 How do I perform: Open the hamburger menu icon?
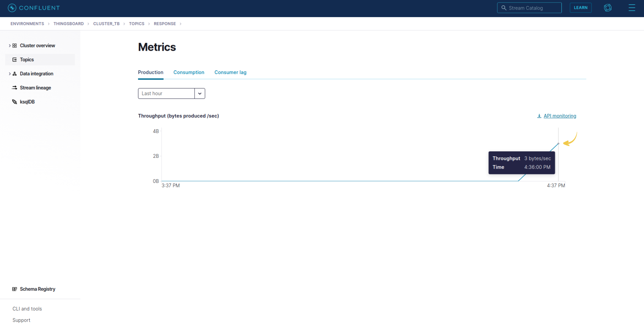(631, 8)
